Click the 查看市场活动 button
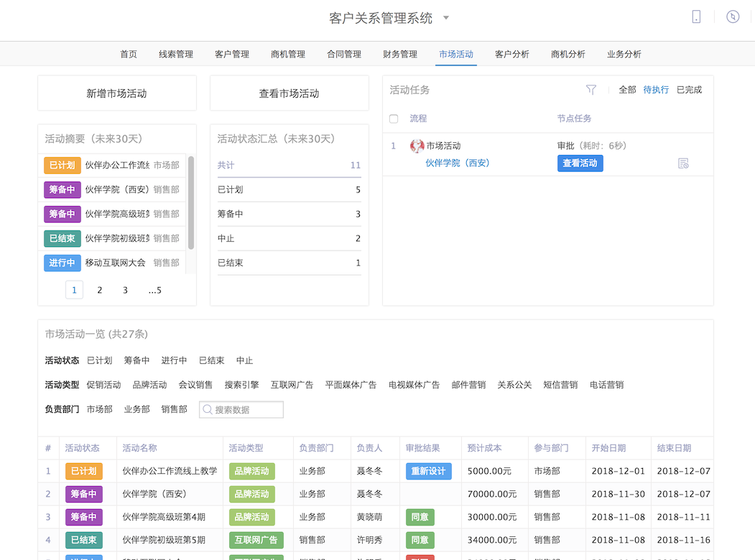Screen dimensions: 755x560 click(290, 93)
